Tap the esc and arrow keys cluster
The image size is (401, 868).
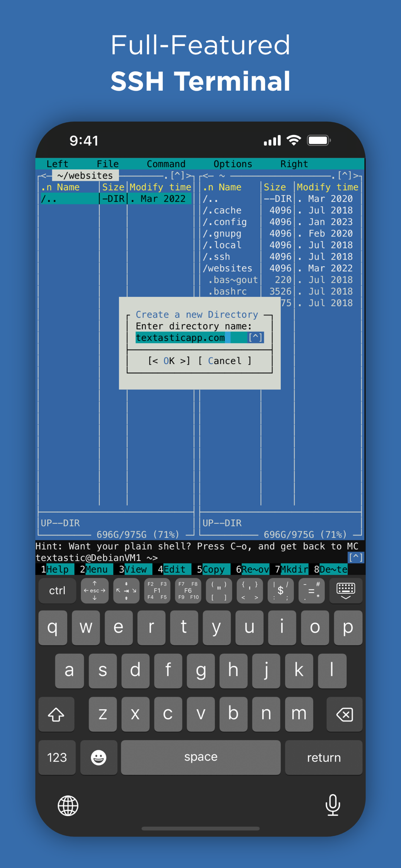[95, 591]
